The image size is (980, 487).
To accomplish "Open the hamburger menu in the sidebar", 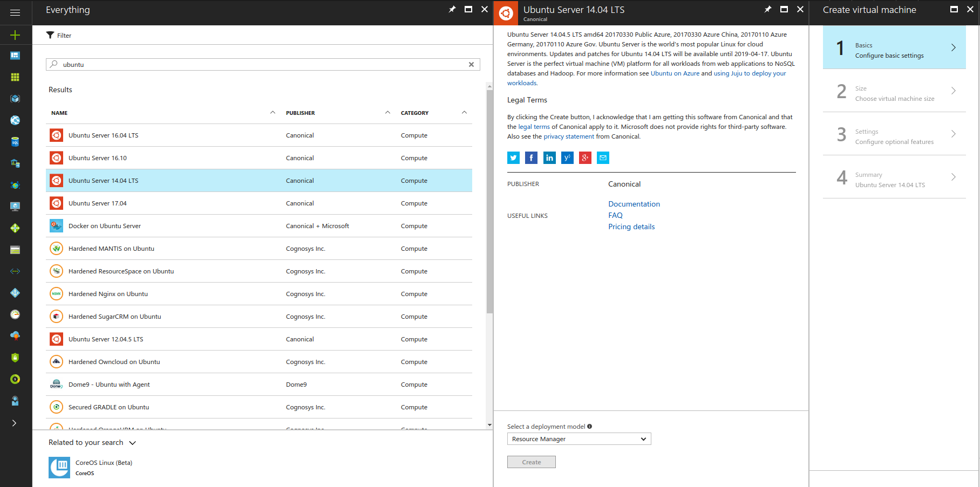I will click(15, 12).
